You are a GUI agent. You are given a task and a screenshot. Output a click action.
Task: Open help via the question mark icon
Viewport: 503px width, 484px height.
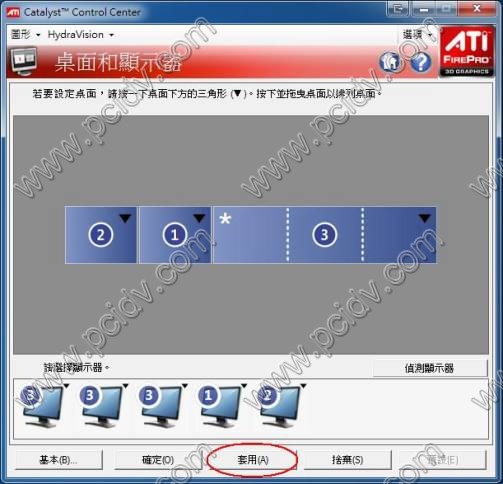[420, 62]
